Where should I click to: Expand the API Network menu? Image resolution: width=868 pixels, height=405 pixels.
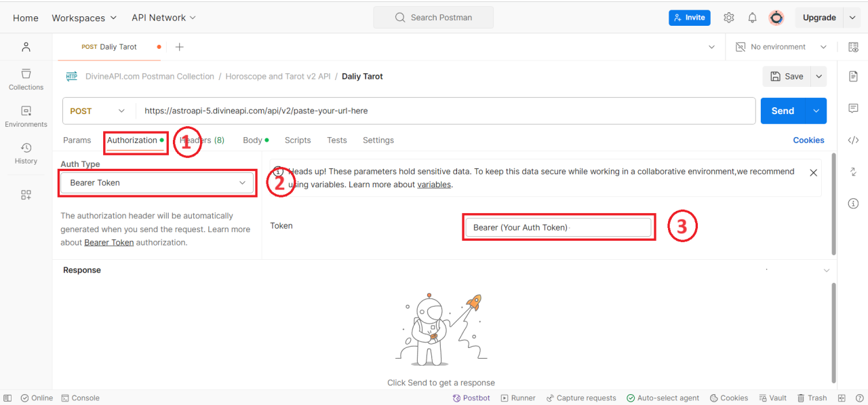point(163,18)
